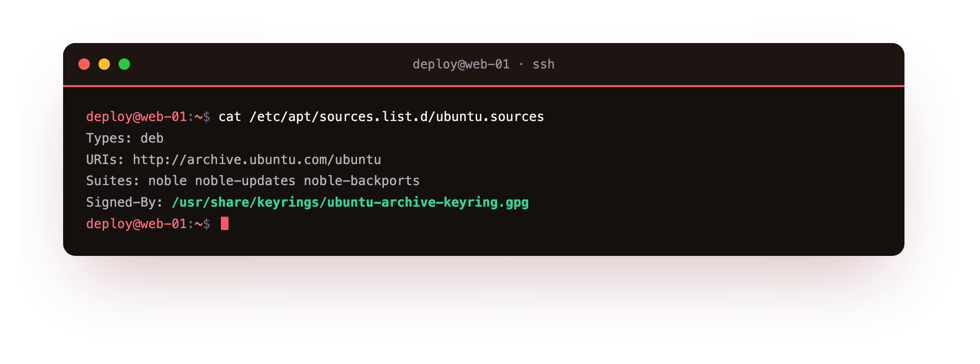Click the last 'deploy@web-01' prompt next to the cursor

136,223
